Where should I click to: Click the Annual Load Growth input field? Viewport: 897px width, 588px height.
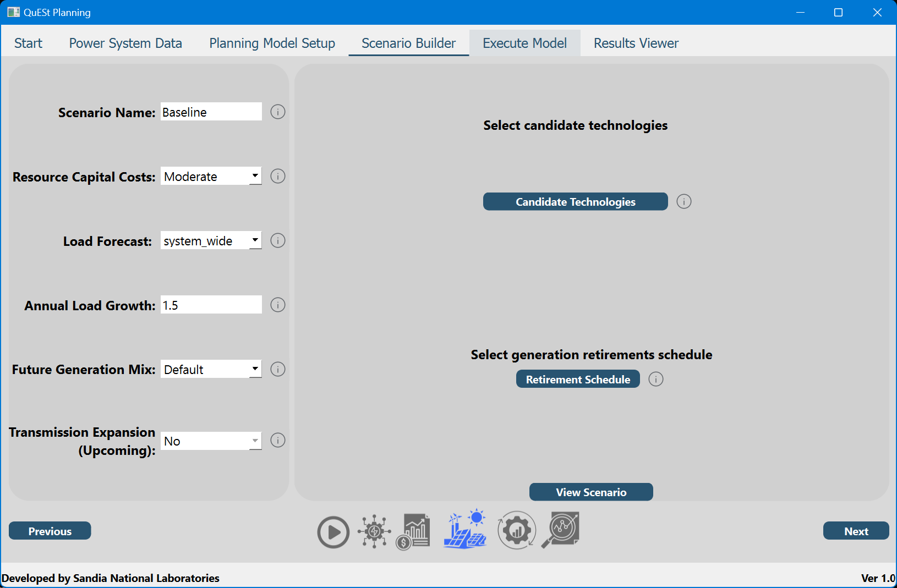coord(211,305)
